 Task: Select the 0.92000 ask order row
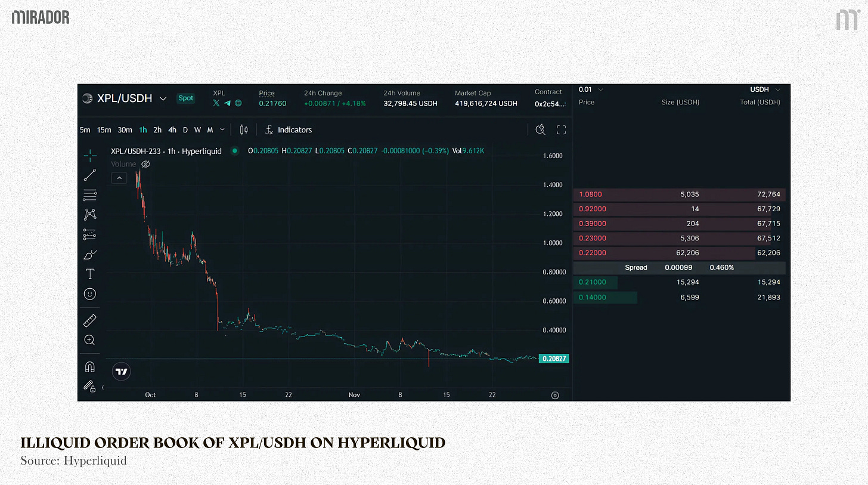(x=680, y=209)
